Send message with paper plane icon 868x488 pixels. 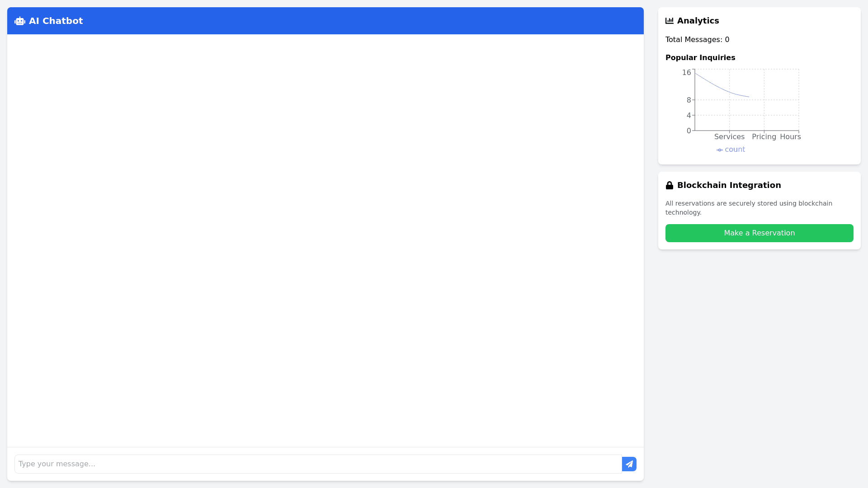(629, 464)
